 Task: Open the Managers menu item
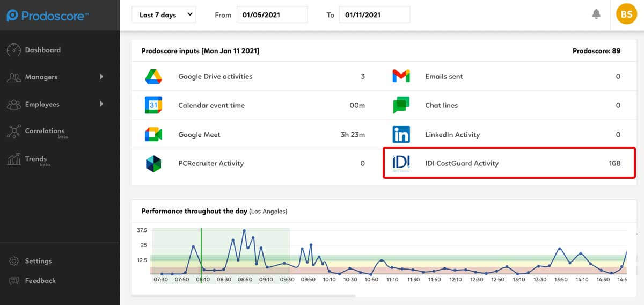[x=41, y=77]
